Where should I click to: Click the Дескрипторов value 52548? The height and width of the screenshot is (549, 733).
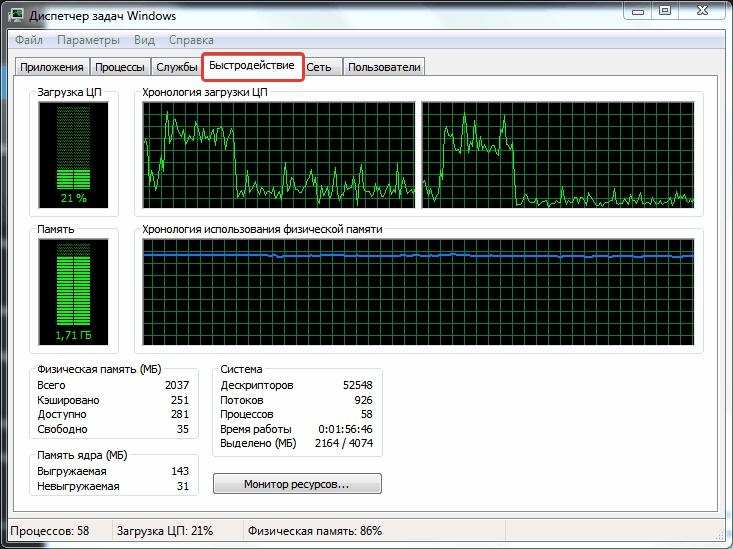pos(358,385)
